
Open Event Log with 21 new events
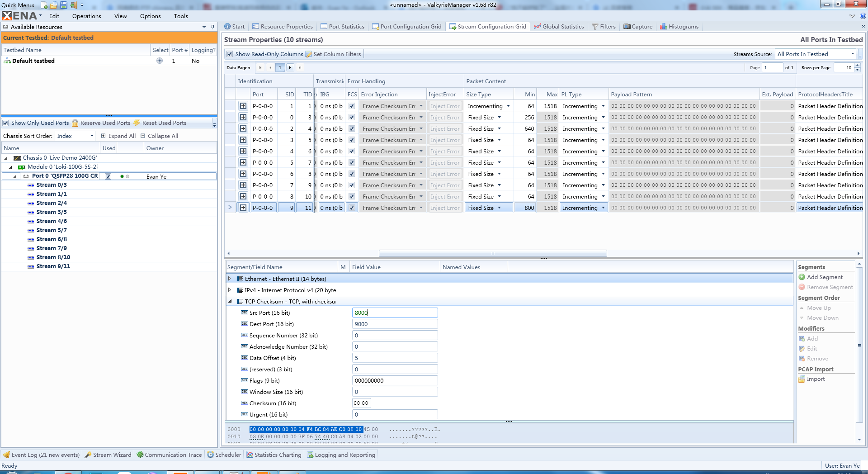point(42,455)
